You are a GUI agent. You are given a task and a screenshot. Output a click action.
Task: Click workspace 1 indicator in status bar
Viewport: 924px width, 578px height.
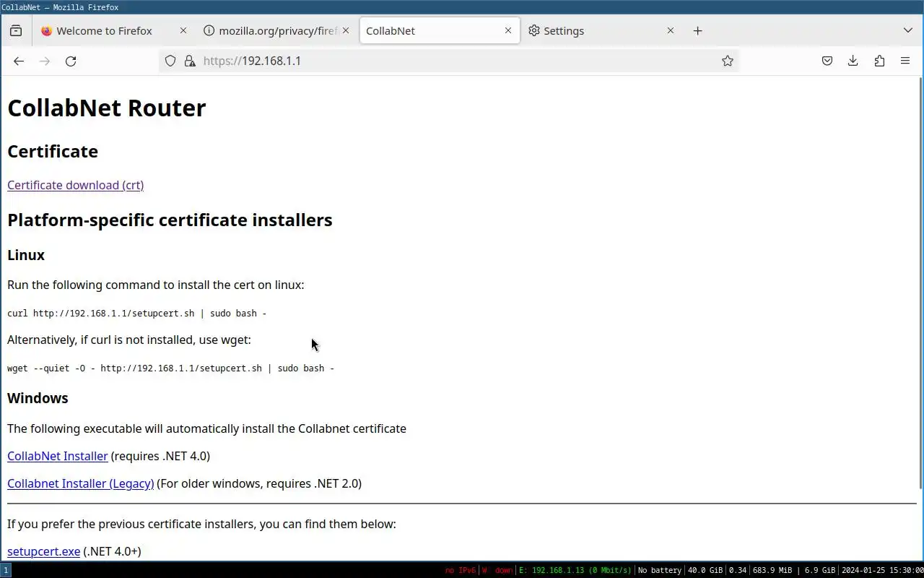pos(6,570)
